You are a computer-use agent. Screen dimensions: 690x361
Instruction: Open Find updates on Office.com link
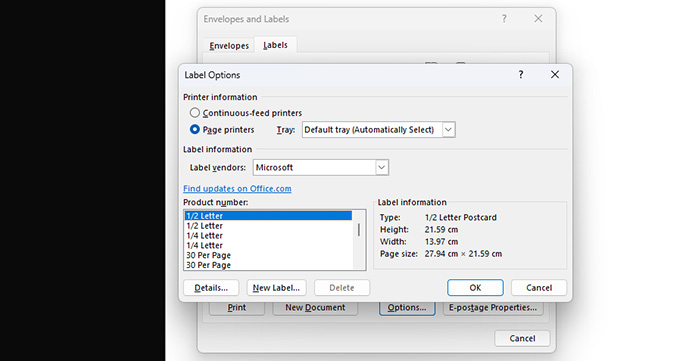click(237, 188)
